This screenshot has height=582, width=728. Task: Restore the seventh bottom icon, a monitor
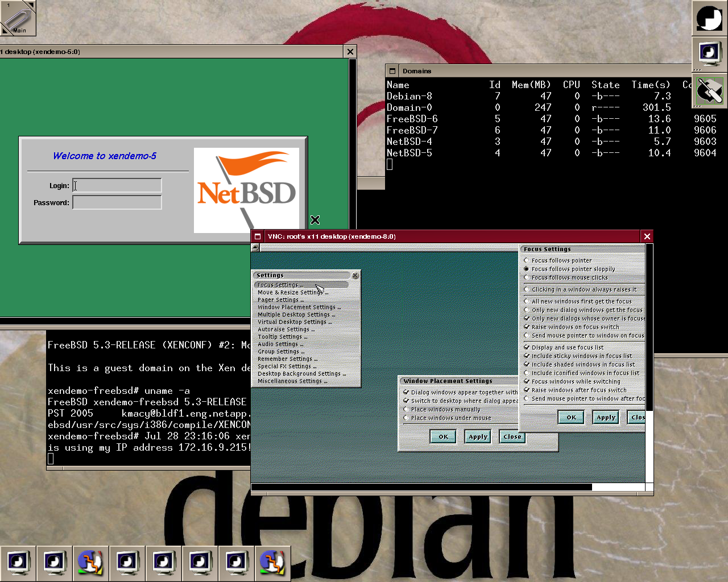tap(237, 563)
